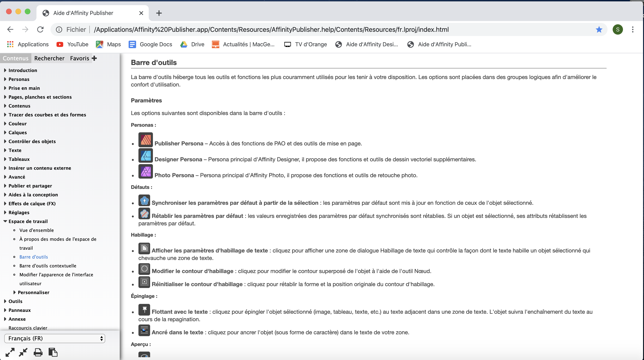The height and width of the screenshot is (360, 644).
Task: Expand the Texte section in contents
Action: tap(5, 150)
